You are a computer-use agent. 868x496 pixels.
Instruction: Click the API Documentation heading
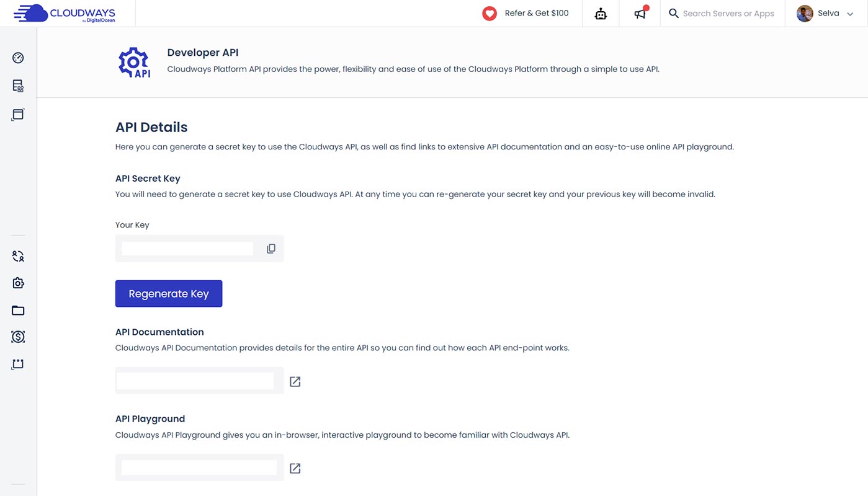159,332
